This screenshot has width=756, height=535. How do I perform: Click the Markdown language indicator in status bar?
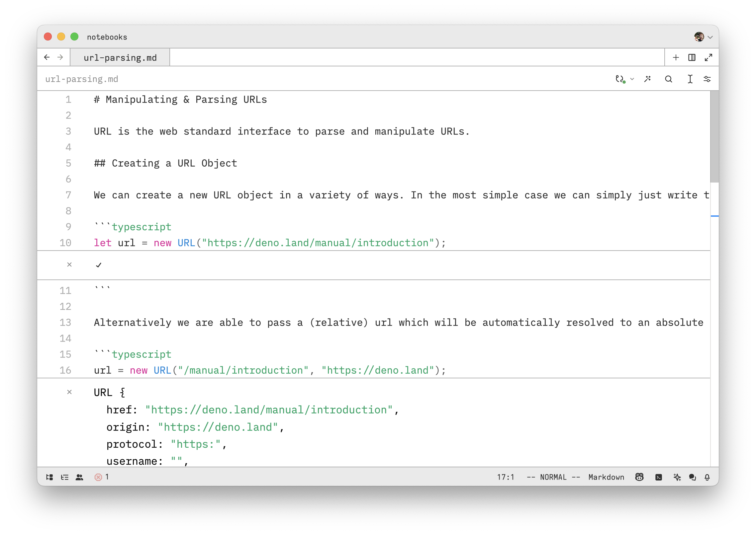[606, 477]
